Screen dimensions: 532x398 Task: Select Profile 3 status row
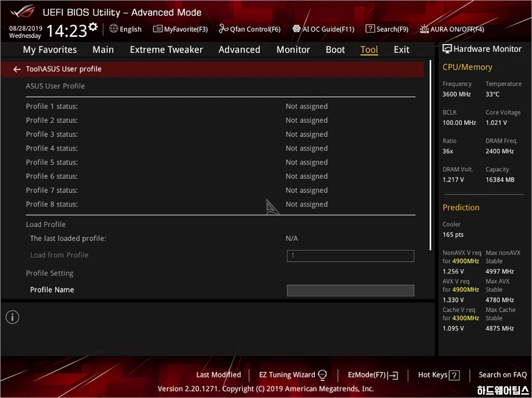point(220,134)
